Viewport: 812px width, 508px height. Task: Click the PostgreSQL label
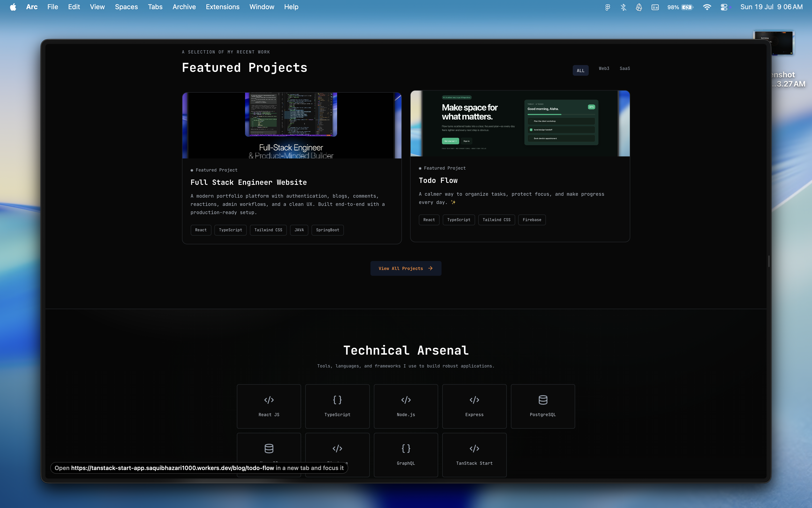(x=543, y=415)
